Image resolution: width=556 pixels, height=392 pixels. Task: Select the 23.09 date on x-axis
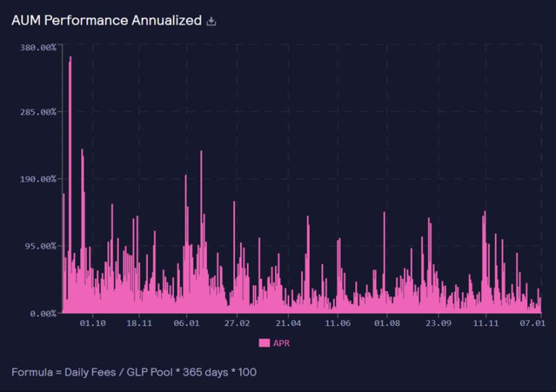438,323
